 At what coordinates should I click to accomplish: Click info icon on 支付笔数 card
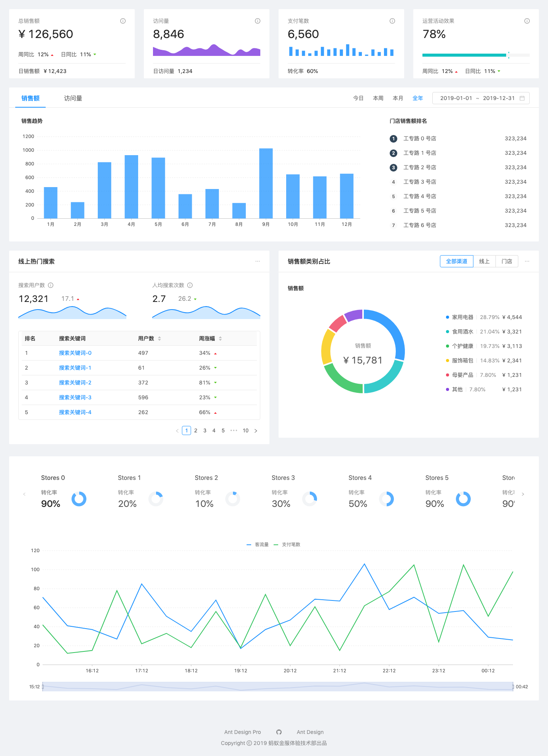(x=392, y=21)
